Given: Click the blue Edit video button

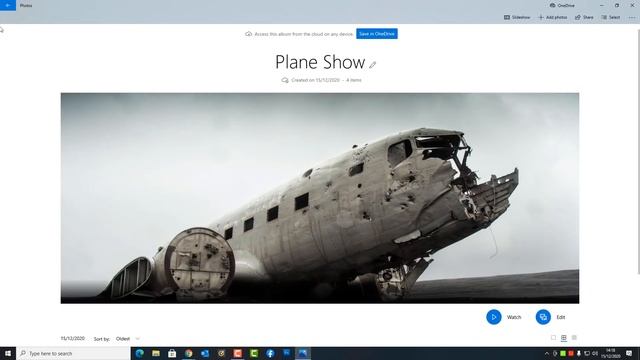Looking at the screenshot, I should point(543,317).
